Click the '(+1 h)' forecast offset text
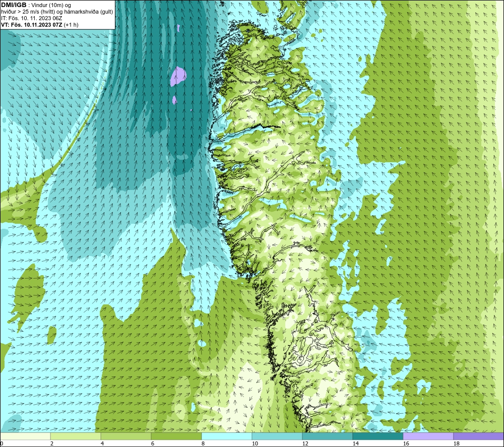 pyautogui.click(x=71, y=25)
